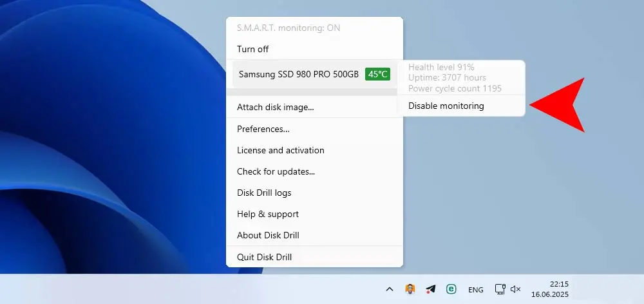Open Samsung SSD 980 PRO 500GB entry

(x=315, y=74)
